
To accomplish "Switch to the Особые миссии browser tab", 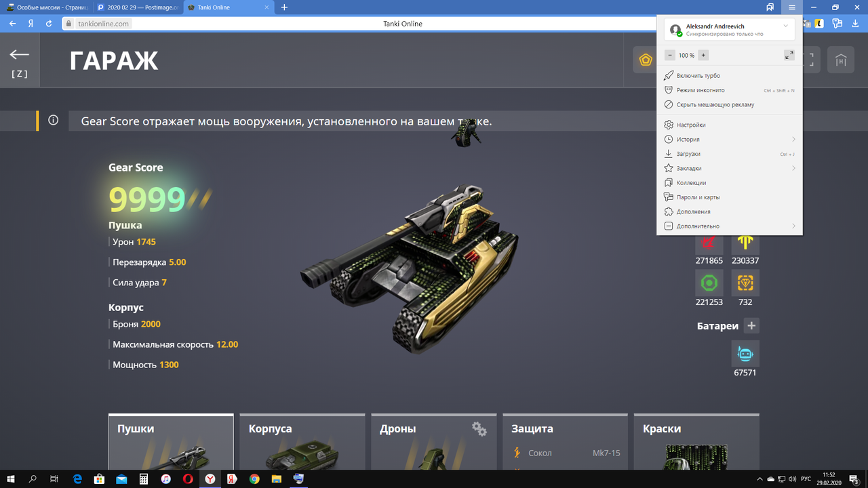I will pos(47,7).
